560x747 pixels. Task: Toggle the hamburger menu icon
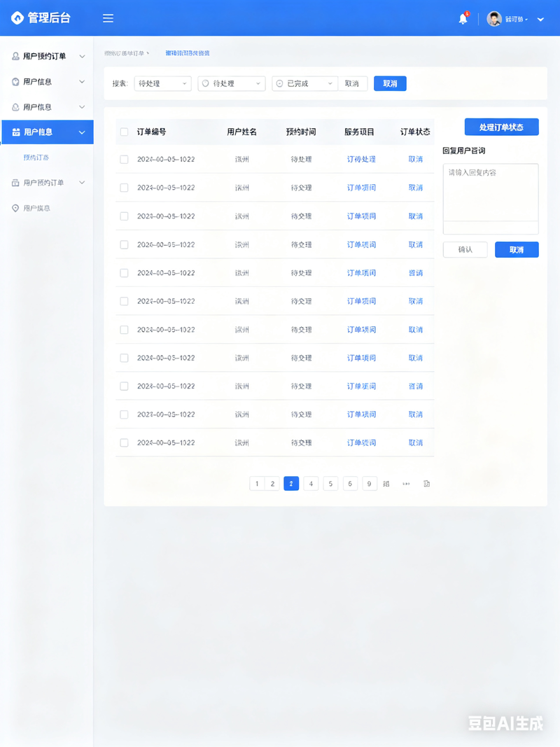[108, 18]
